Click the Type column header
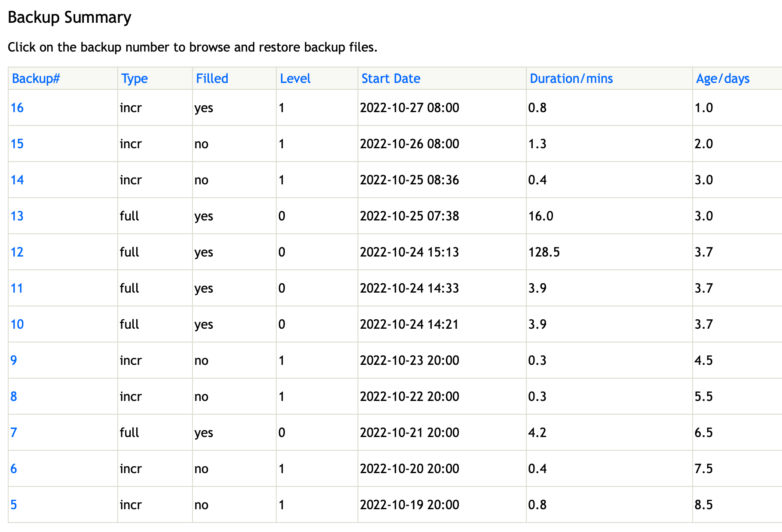 coord(134,79)
